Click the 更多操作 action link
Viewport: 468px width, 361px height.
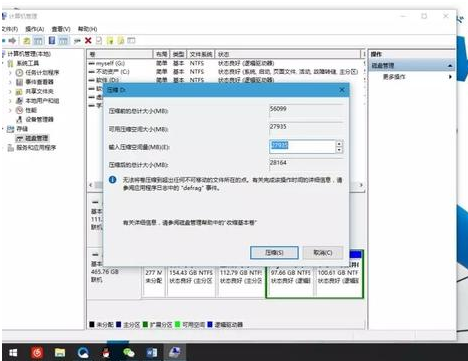point(394,77)
